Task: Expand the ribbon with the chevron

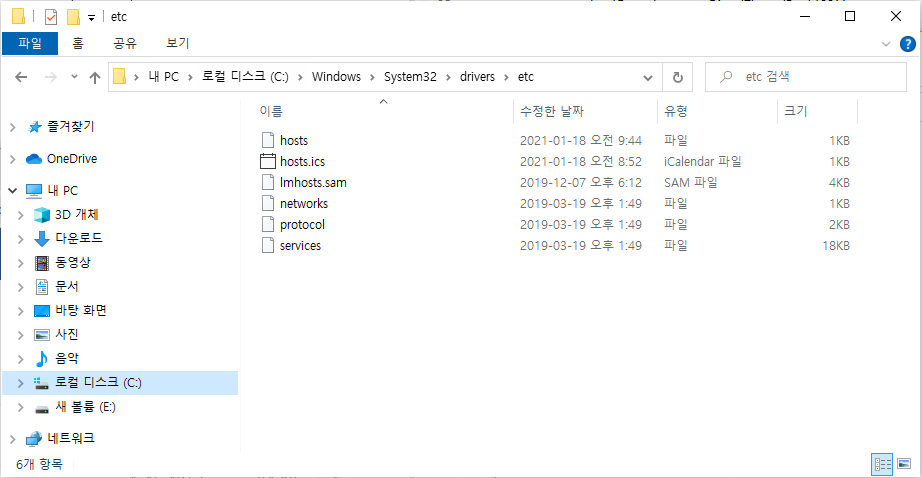Action: tap(886, 44)
